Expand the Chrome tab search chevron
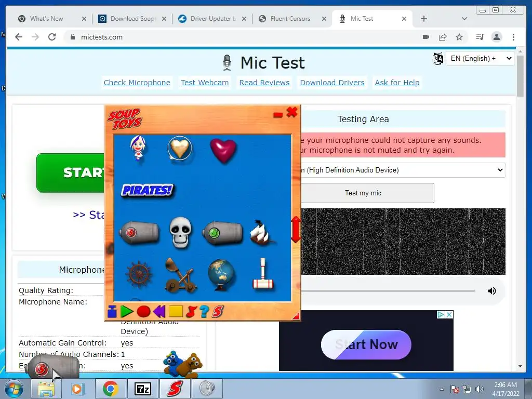532x399 pixels. tap(464, 19)
